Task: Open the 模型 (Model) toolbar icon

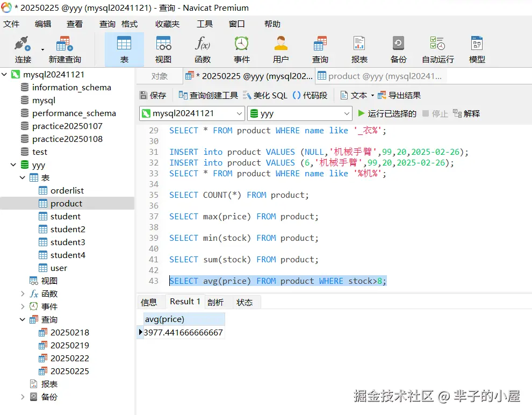Action: click(477, 49)
